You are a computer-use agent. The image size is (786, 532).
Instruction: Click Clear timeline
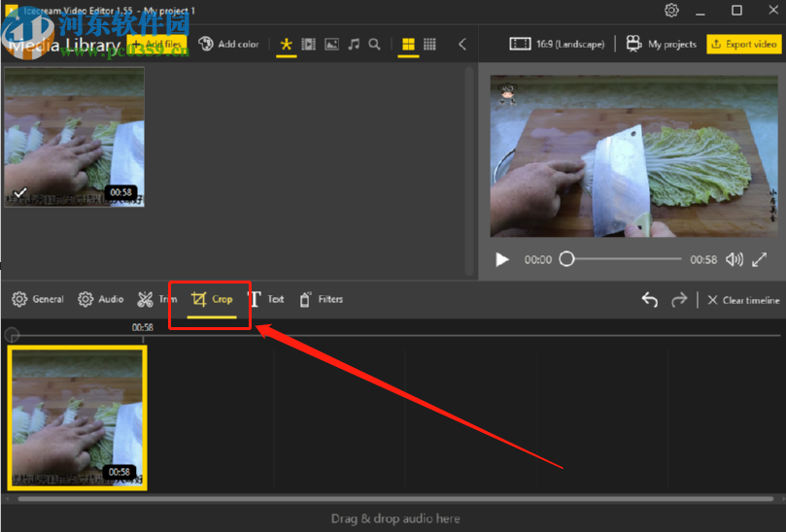[743, 300]
